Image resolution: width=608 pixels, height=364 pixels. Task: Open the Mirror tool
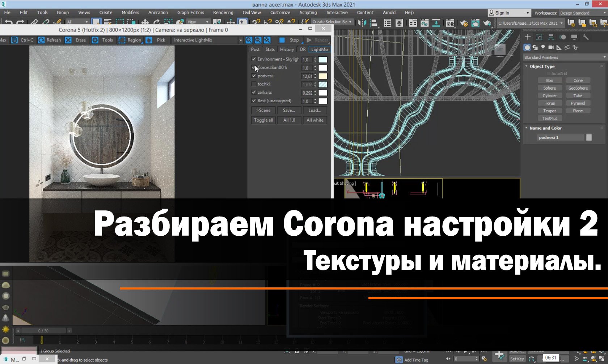click(x=362, y=23)
